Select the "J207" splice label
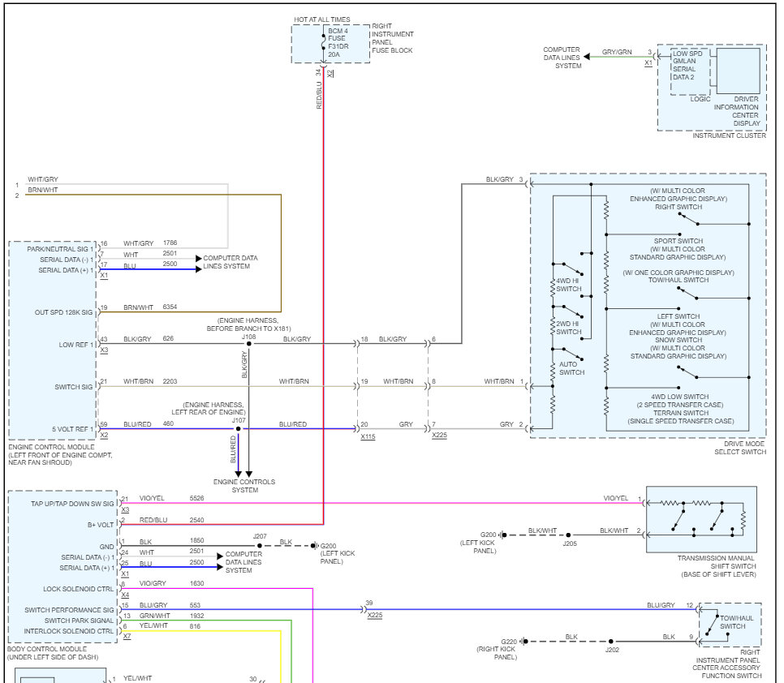Screen dimensions: 784x683 coord(260,537)
